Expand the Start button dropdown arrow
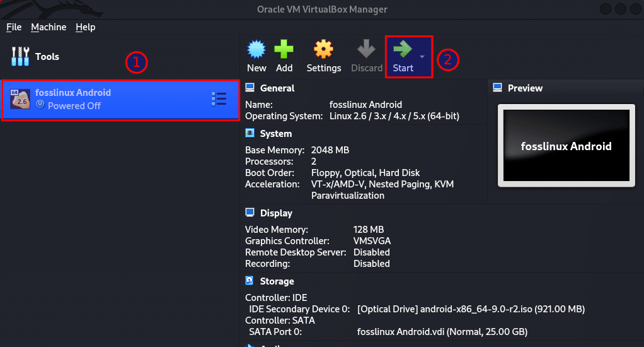644x347 pixels. coord(422,57)
